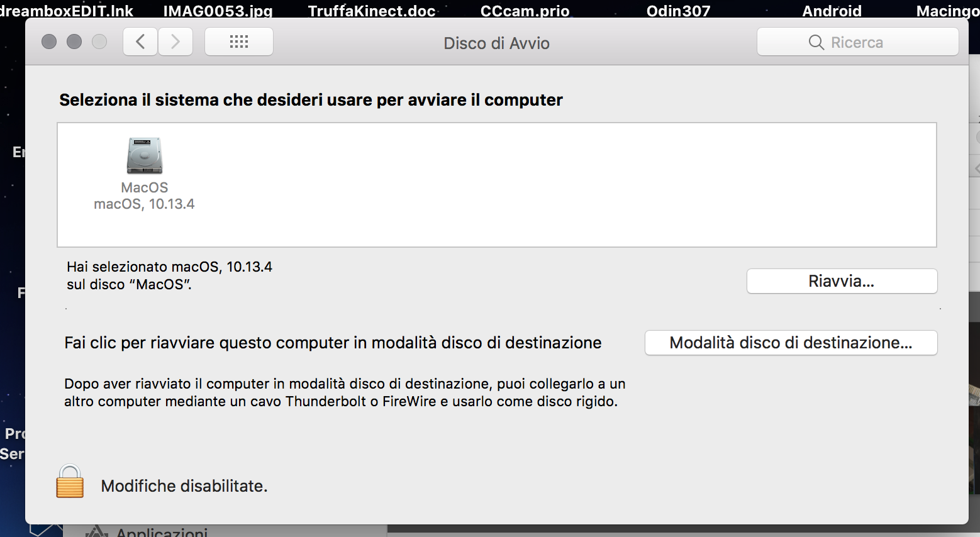980x537 pixels.
Task: Click the Riavvia... button
Action: pyautogui.click(x=842, y=281)
